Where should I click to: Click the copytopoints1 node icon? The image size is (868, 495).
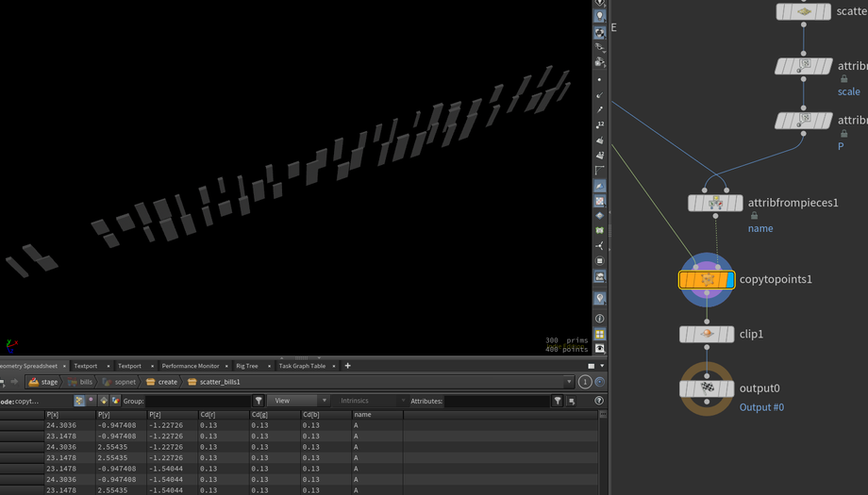point(707,280)
